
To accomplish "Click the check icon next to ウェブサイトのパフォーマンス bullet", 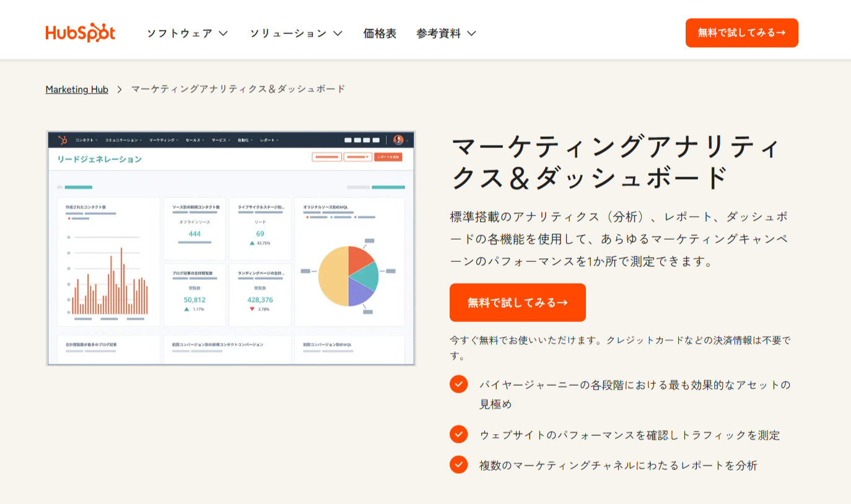I will pyautogui.click(x=458, y=435).
